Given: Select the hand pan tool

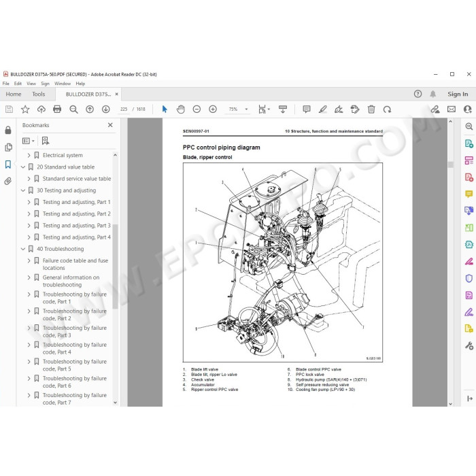Looking at the screenshot, I should click(x=181, y=109).
